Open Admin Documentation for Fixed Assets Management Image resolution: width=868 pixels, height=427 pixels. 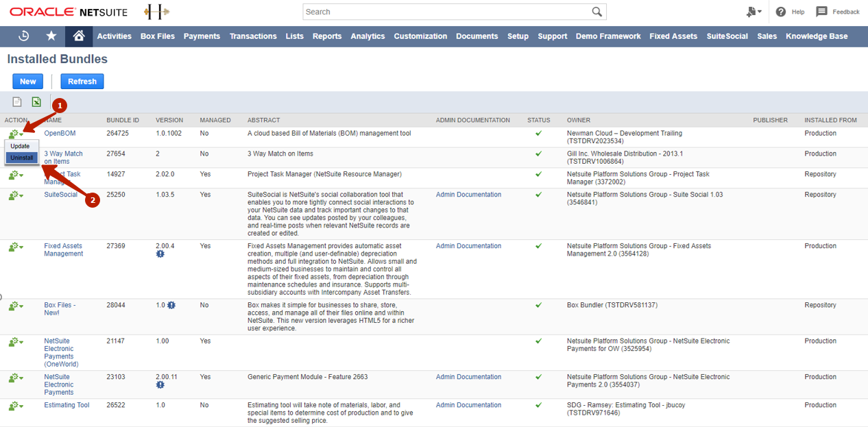coord(469,246)
